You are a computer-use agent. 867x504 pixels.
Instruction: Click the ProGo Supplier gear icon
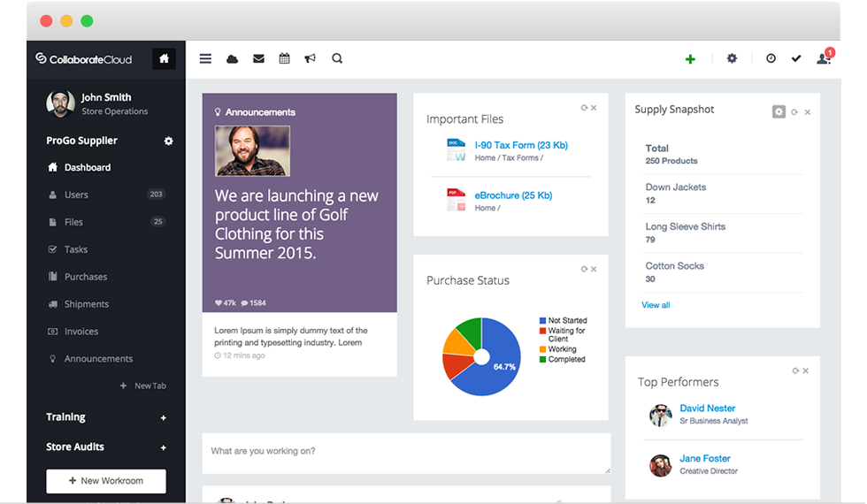(168, 141)
